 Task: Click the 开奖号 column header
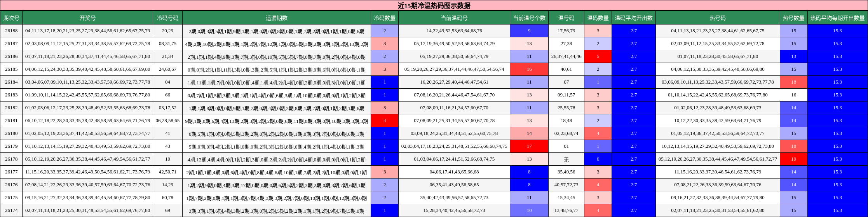(x=87, y=18)
